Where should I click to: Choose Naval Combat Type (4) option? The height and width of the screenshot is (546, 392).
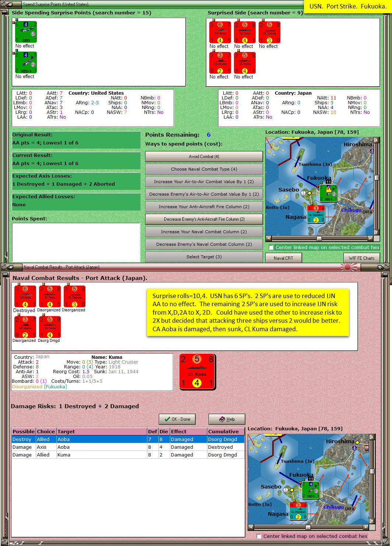[x=204, y=169]
